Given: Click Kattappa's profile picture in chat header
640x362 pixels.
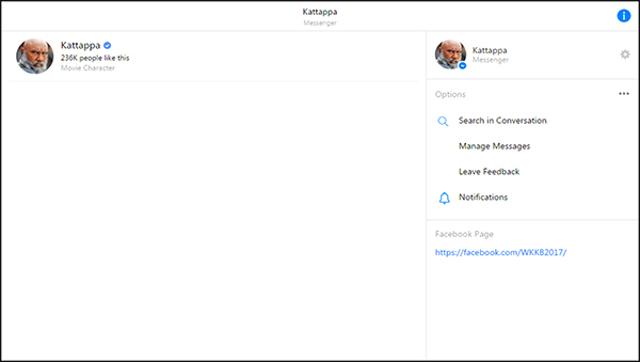Looking at the screenshot, I should pyautogui.click(x=35, y=56).
